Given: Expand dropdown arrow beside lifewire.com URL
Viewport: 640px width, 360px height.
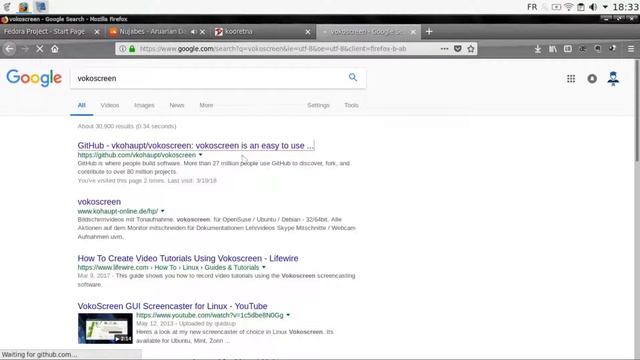Looking at the screenshot, I should pyautogui.click(x=264, y=267).
